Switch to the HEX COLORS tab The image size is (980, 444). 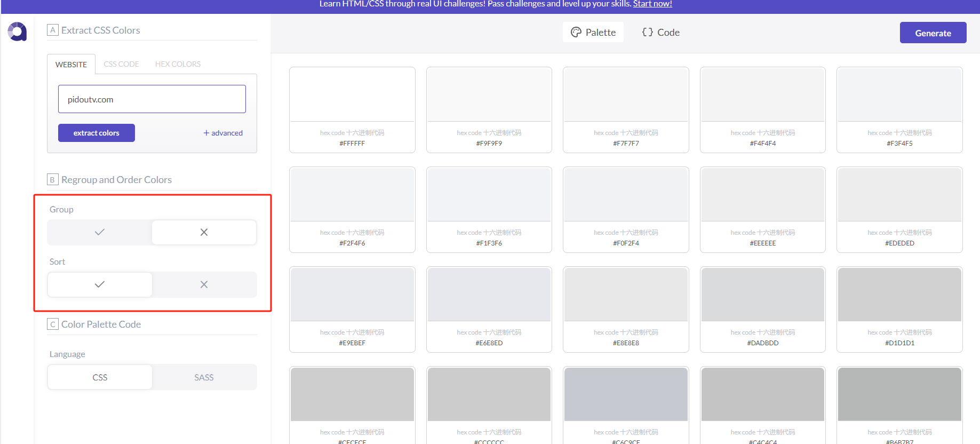[x=178, y=64]
